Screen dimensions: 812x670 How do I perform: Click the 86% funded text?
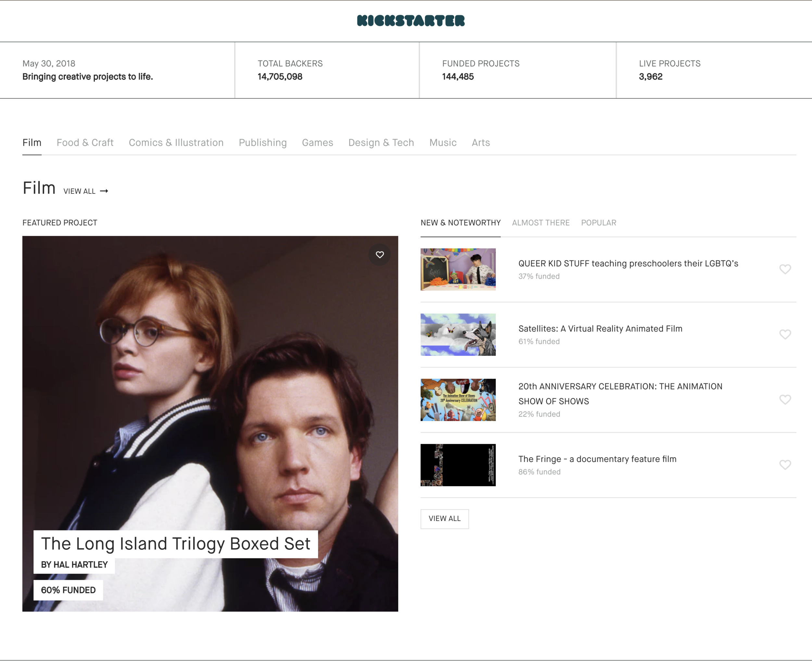(539, 472)
